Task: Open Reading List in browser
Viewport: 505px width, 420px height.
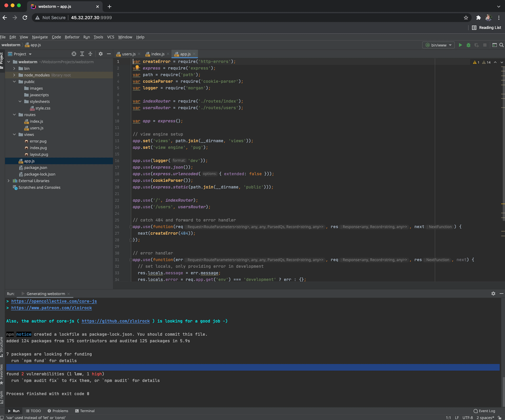Action: tap(487, 28)
